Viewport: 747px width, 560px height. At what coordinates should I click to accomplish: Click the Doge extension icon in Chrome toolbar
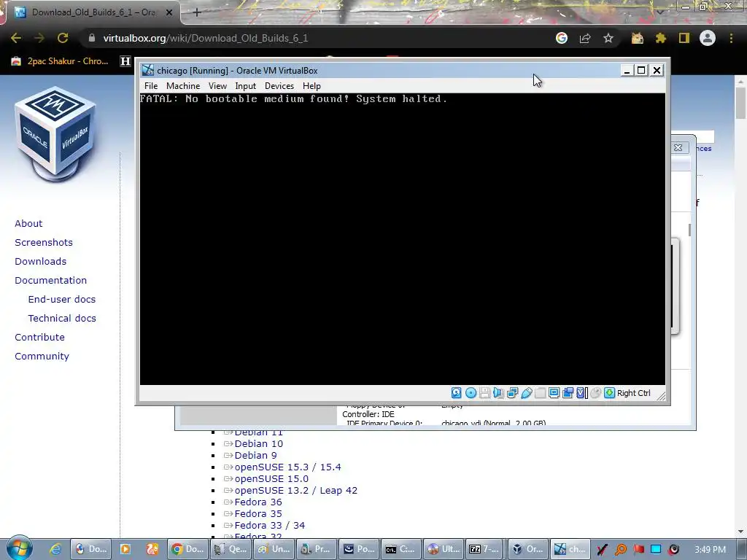[638, 38]
